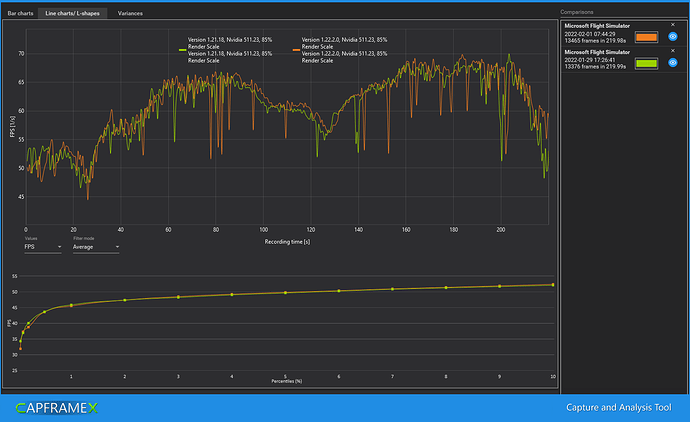
Task: Click the percentile point at 5 on L-shape chart
Action: [x=286, y=293]
